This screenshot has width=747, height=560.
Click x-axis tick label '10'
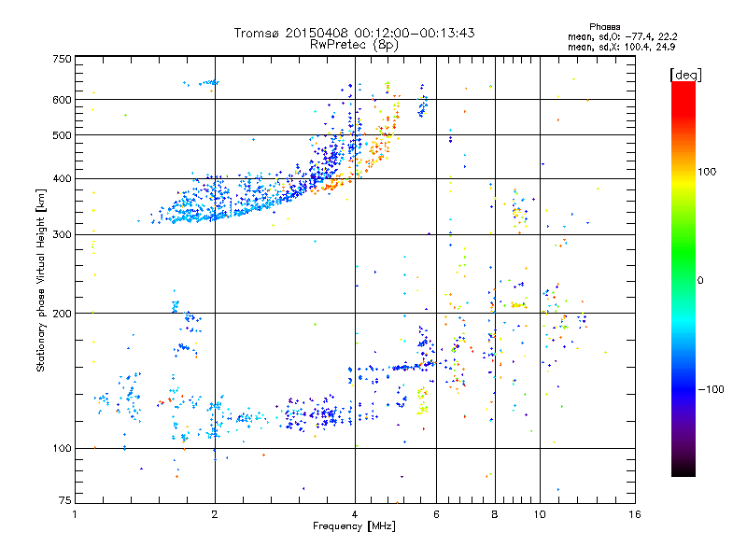(x=540, y=514)
